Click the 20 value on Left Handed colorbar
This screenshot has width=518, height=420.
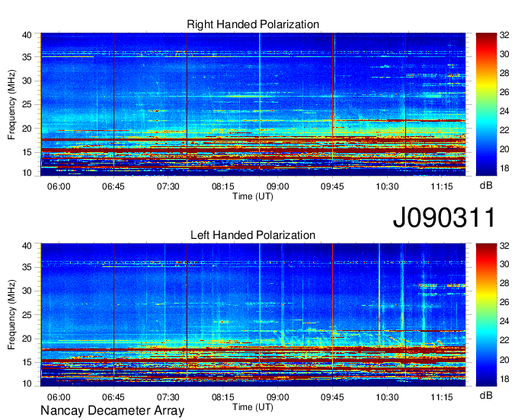coord(504,360)
